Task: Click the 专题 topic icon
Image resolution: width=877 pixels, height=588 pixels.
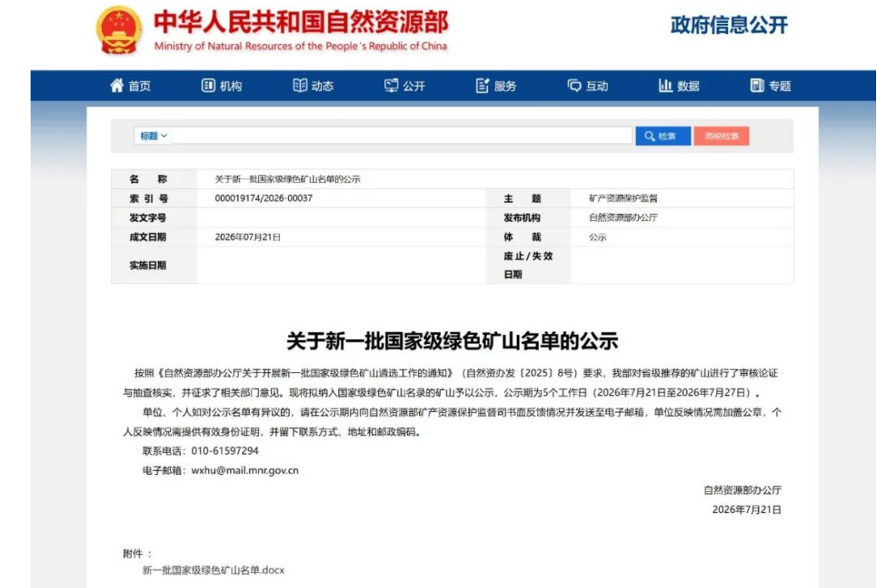Action: 756,86
